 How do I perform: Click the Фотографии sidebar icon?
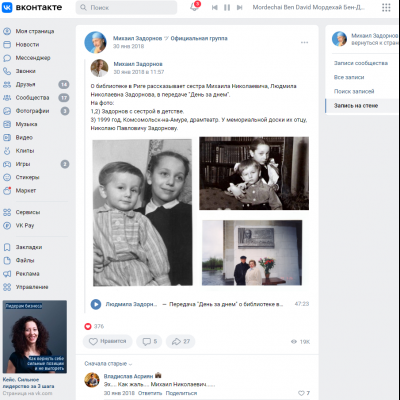tap(7, 111)
